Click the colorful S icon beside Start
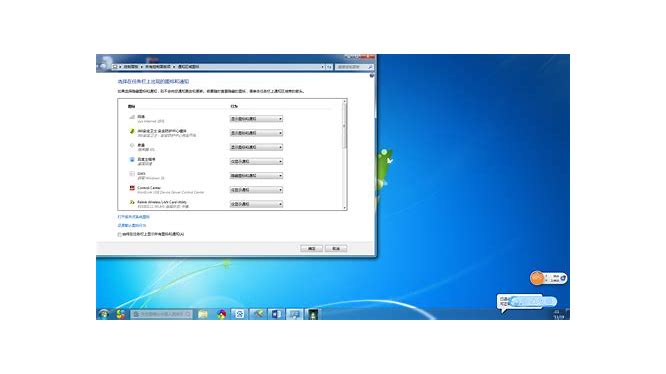This screenshot has height=374, width=666. pyautogui.click(x=121, y=314)
